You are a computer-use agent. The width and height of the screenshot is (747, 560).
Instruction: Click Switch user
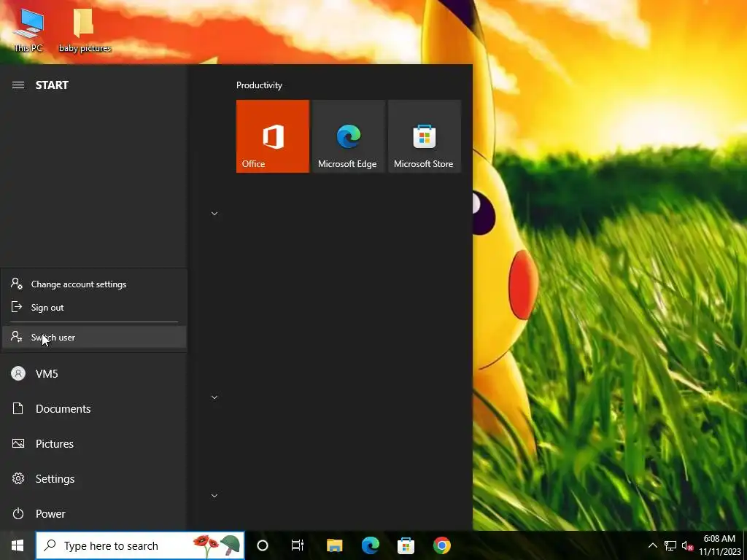94,337
